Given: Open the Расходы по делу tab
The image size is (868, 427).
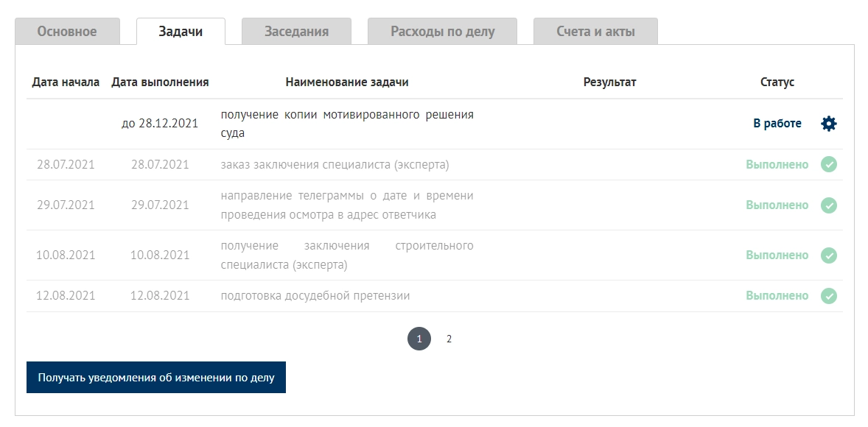Looking at the screenshot, I should (x=442, y=32).
